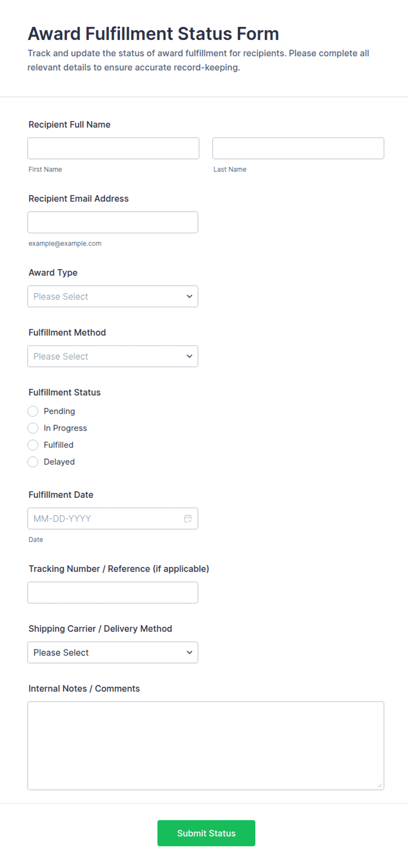Viewport: 408px width, 868px height.
Task: Focus the Tracking Number / Reference field
Action: click(113, 593)
